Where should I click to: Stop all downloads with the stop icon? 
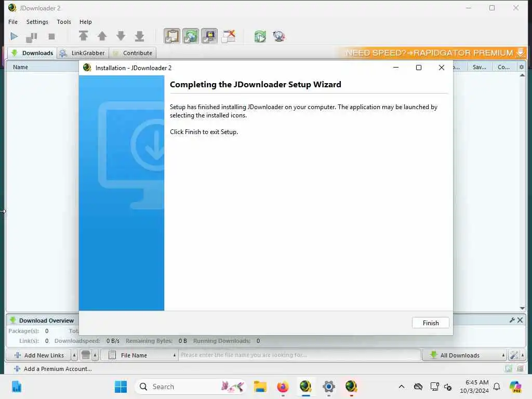(x=51, y=36)
